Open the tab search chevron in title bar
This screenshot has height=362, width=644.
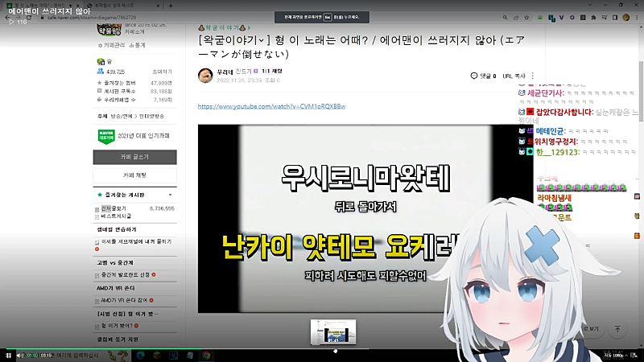click(x=590, y=5)
